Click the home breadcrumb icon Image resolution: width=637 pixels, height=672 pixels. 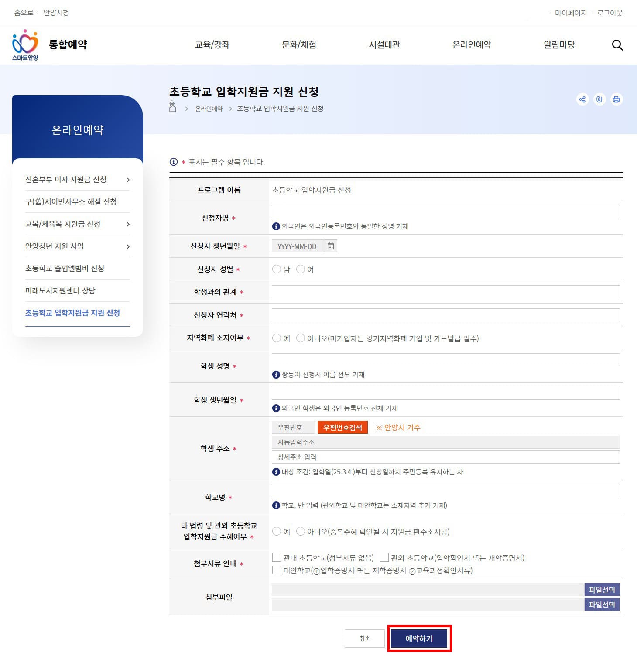(x=172, y=106)
